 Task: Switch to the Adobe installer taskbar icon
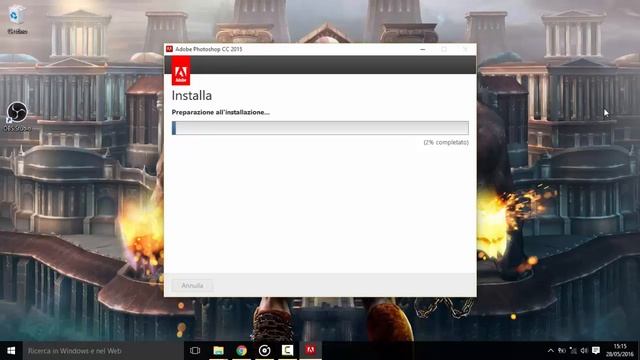pyautogui.click(x=311, y=351)
